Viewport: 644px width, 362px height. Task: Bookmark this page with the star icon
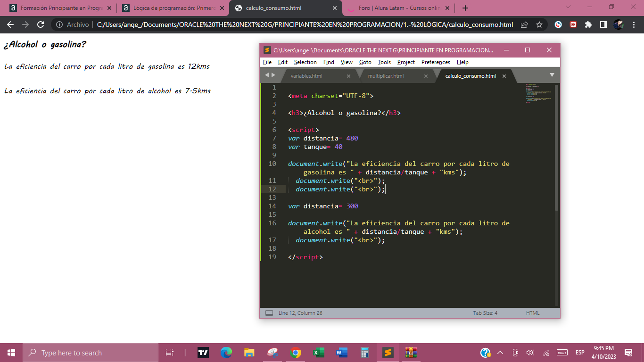539,25
